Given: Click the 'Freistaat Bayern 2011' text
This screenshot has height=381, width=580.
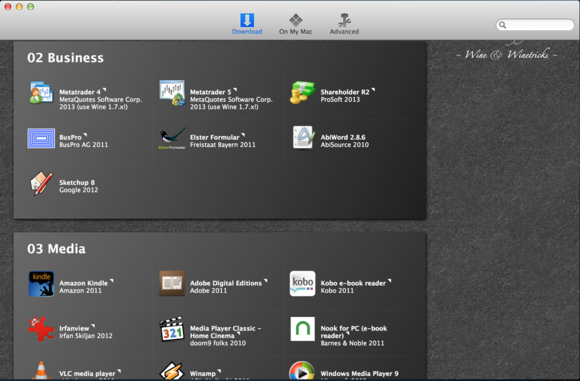Looking at the screenshot, I should tap(223, 145).
